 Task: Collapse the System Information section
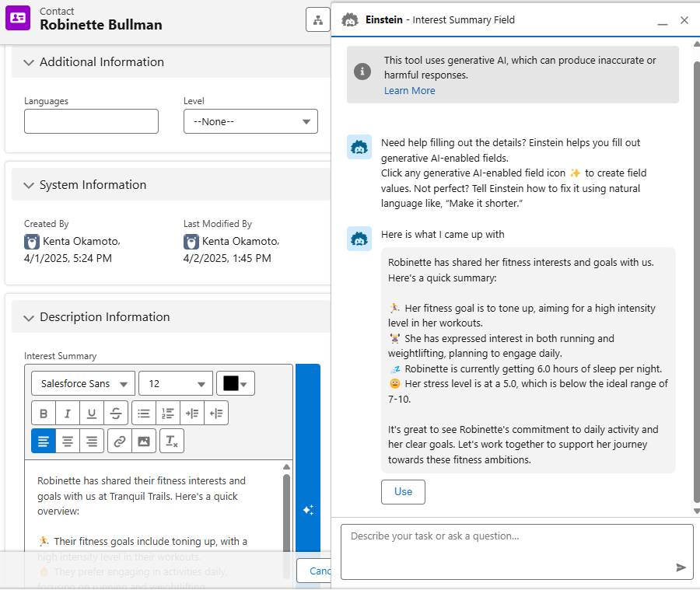(29, 185)
